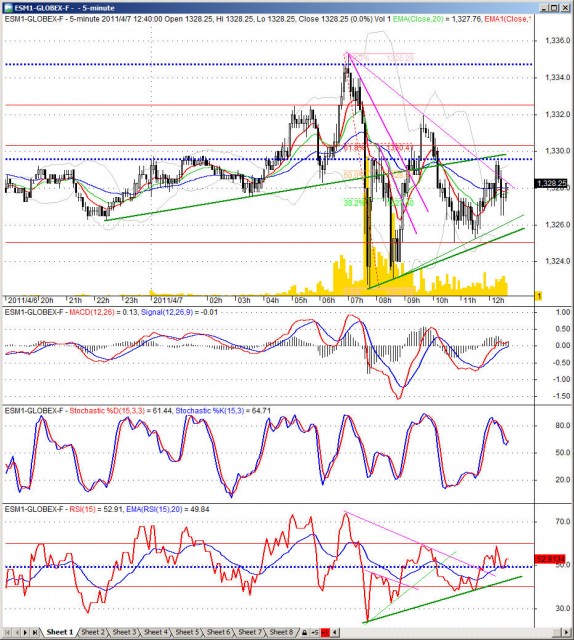The height and width of the screenshot is (640, 574).
Task: Go to first sheet navigation arrow
Action: [x=7, y=632]
